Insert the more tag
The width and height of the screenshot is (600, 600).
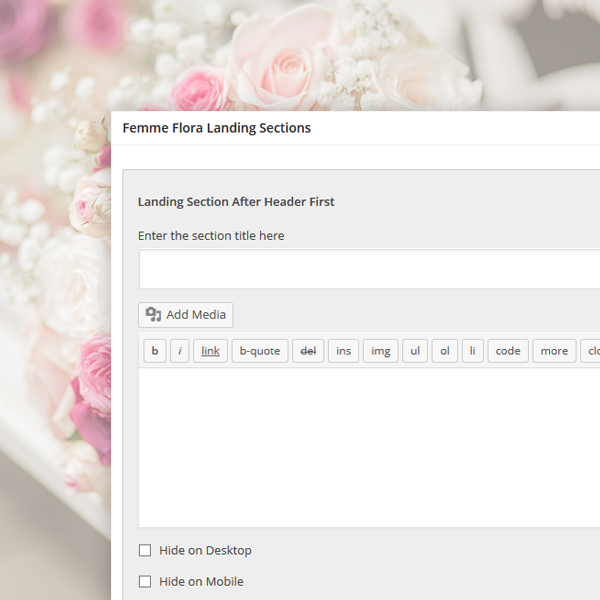554,351
